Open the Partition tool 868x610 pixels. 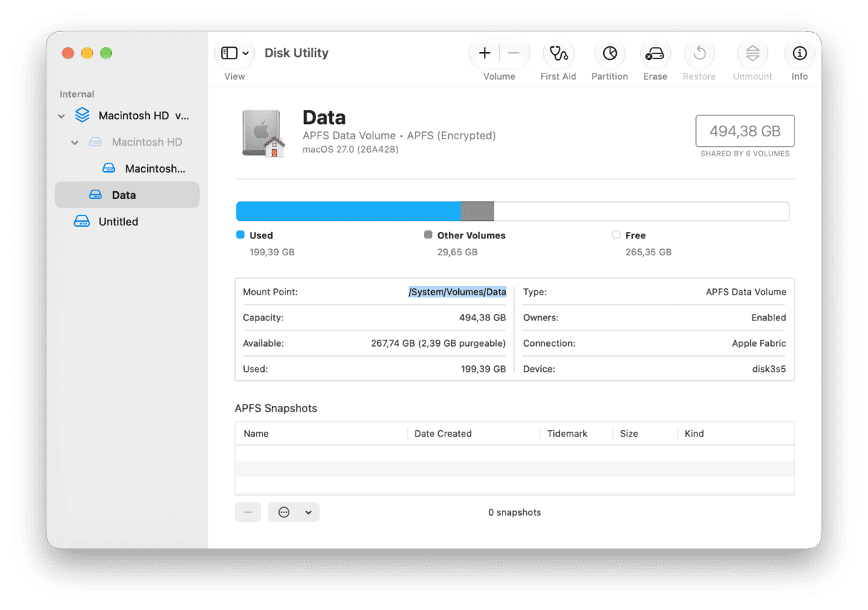(x=610, y=53)
